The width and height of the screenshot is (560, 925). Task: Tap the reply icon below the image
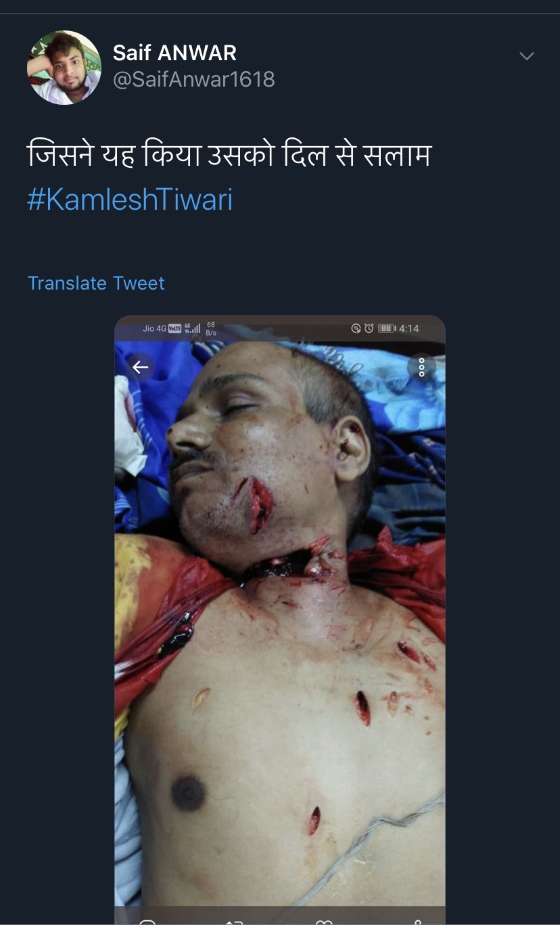pos(147,920)
